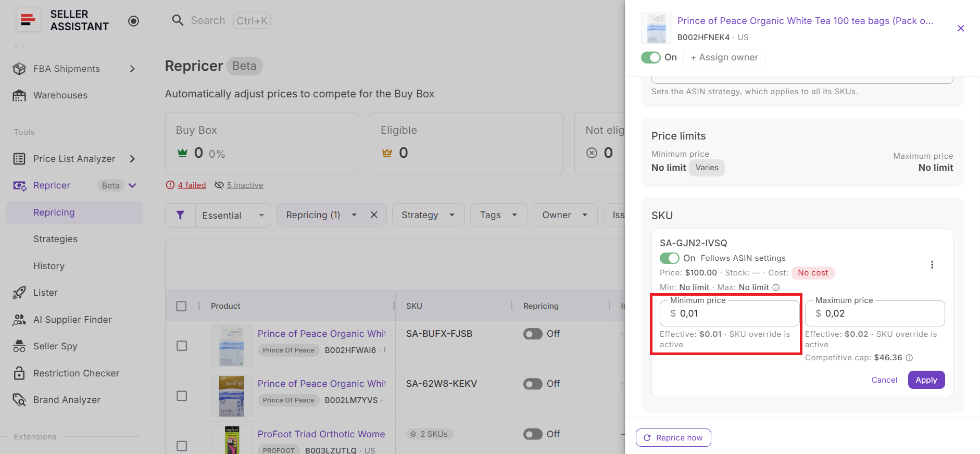Open side panel product thumbnail image
The width and height of the screenshot is (980, 454).
coord(657,28)
